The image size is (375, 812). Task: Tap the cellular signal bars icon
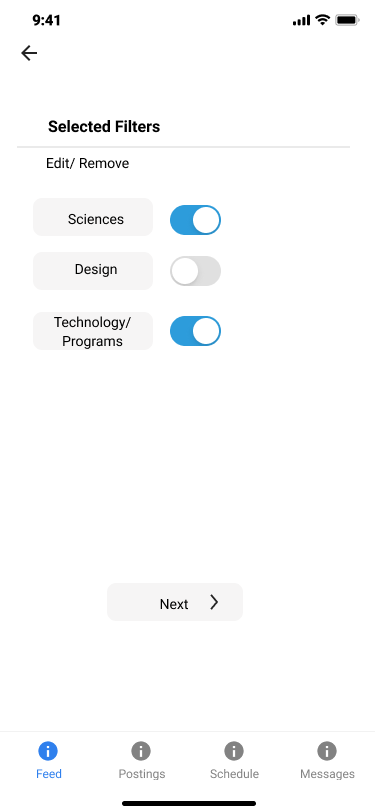pos(301,21)
